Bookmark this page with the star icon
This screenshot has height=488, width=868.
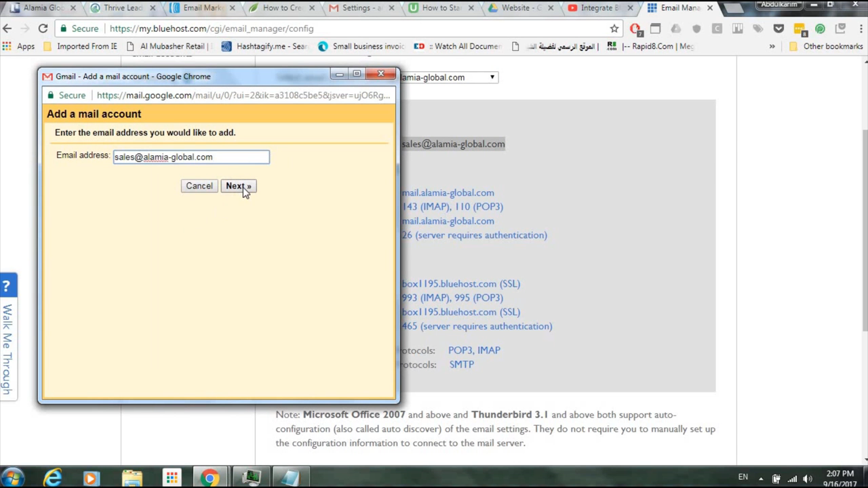point(614,28)
